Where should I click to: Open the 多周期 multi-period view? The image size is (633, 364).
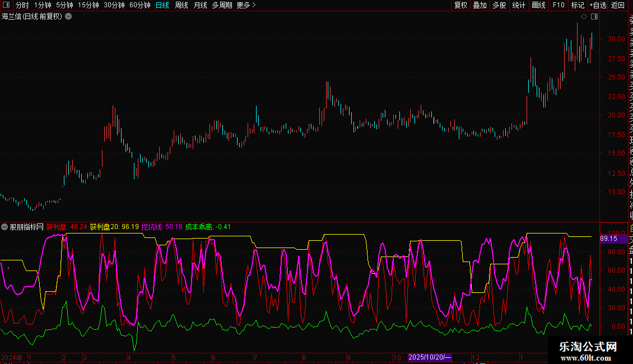(222, 5)
